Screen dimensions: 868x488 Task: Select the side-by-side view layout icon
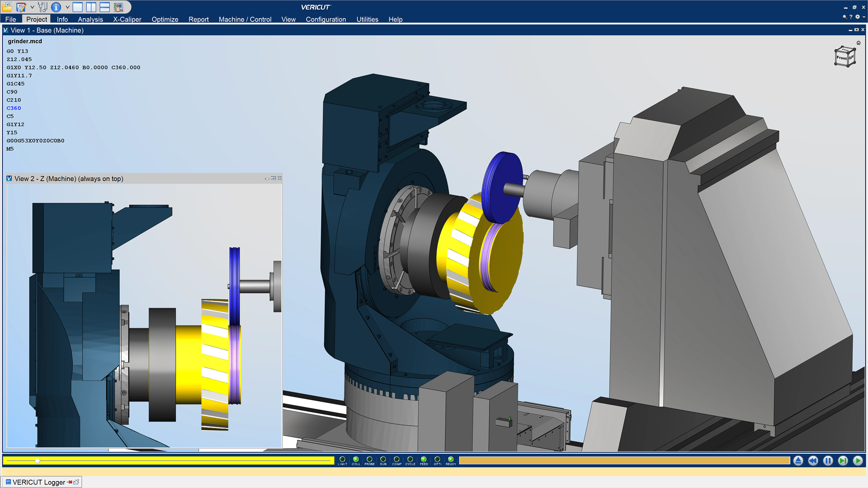(x=91, y=7)
